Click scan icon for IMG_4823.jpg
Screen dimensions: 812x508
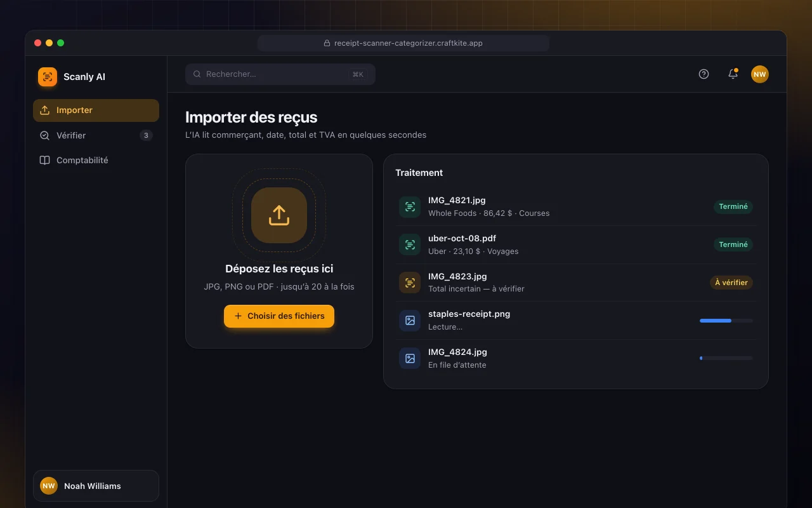click(x=410, y=283)
